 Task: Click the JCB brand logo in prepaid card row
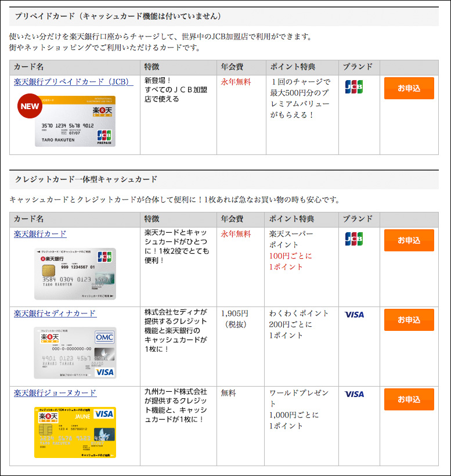[354, 86]
